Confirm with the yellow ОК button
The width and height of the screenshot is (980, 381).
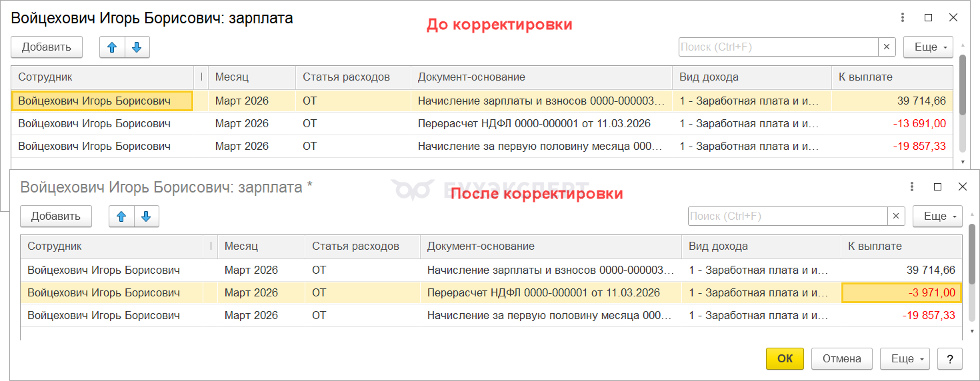coord(785,358)
